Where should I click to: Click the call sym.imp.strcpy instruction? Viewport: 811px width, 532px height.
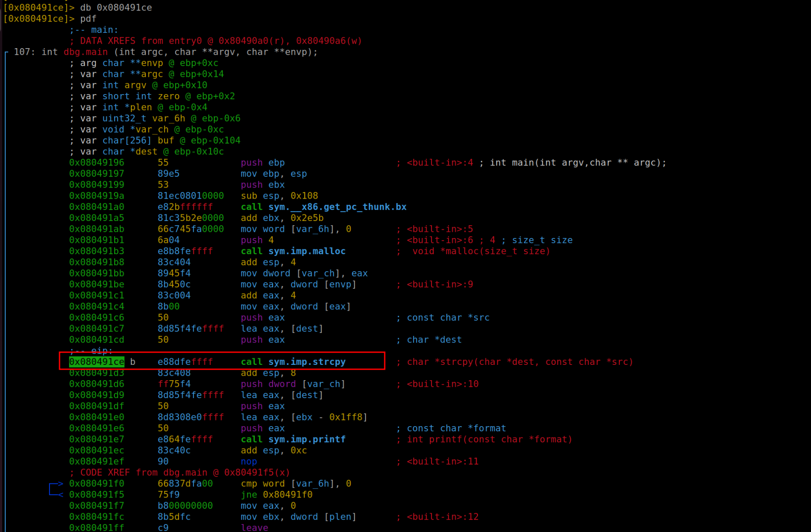(x=293, y=362)
